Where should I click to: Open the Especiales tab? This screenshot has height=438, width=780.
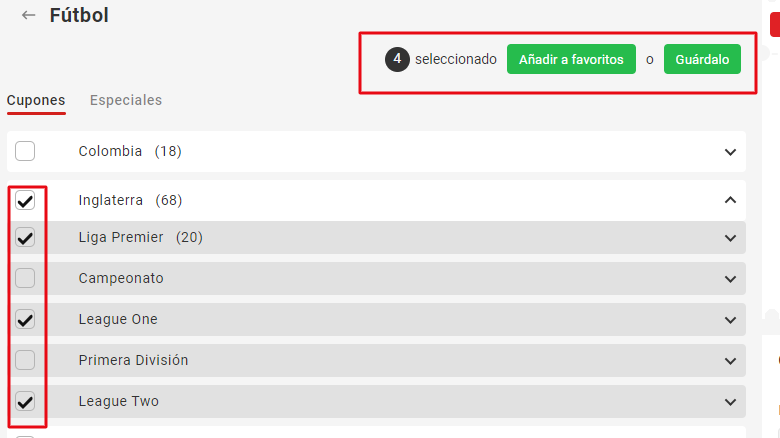(x=126, y=100)
